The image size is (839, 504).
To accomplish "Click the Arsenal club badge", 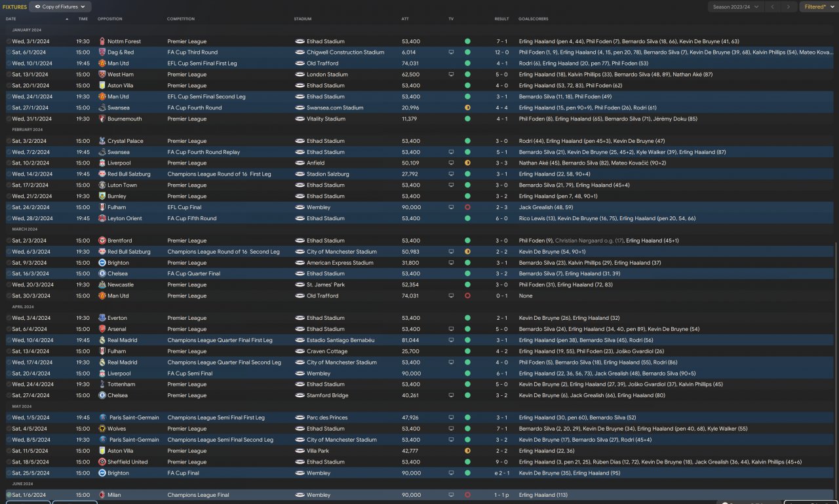I will click(x=102, y=329).
